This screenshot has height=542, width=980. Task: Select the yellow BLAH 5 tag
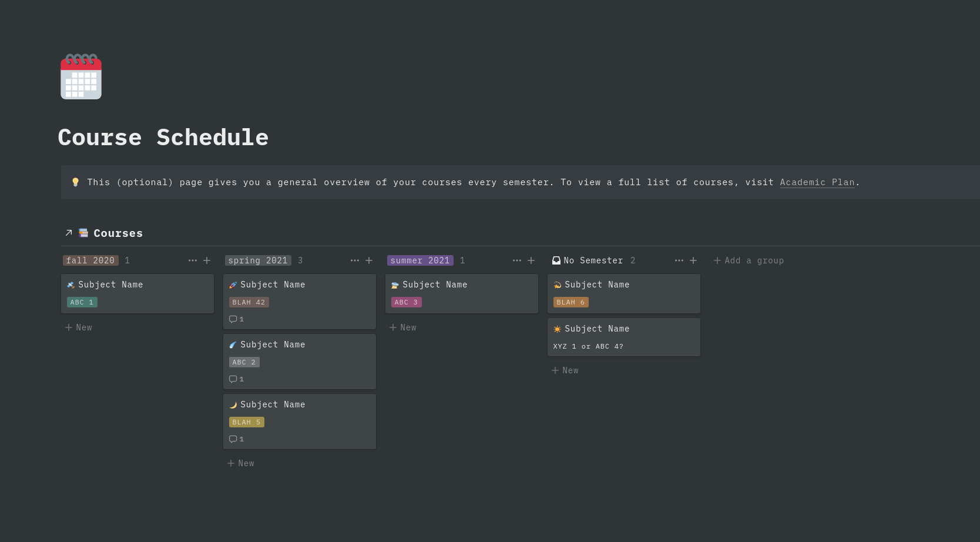click(246, 422)
